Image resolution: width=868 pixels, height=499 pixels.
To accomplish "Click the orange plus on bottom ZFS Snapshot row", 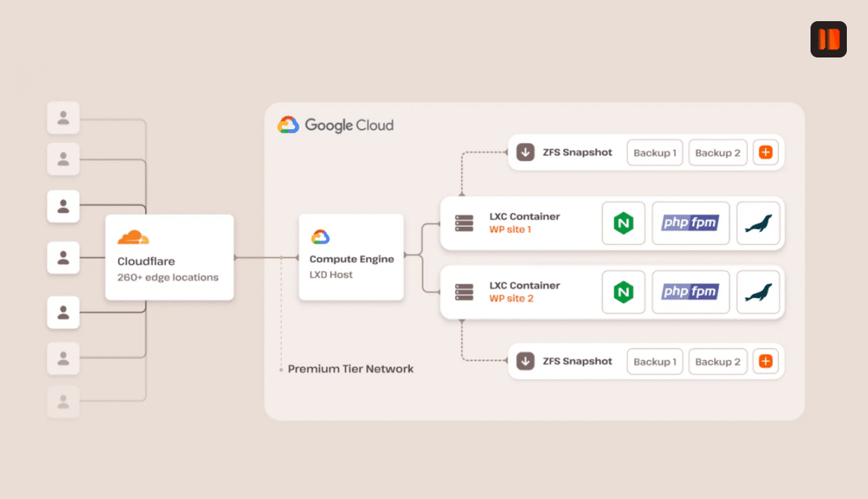I will 766,361.
